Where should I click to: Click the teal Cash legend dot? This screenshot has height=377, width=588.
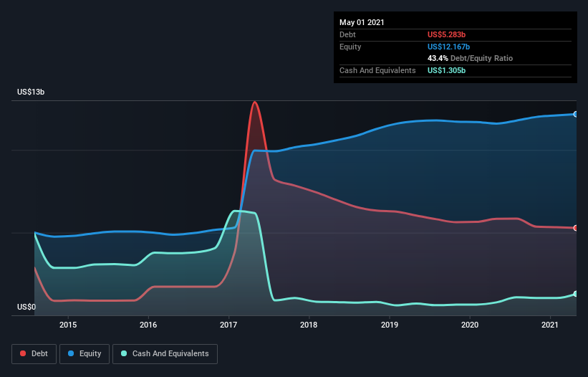[x=124, y=353]
